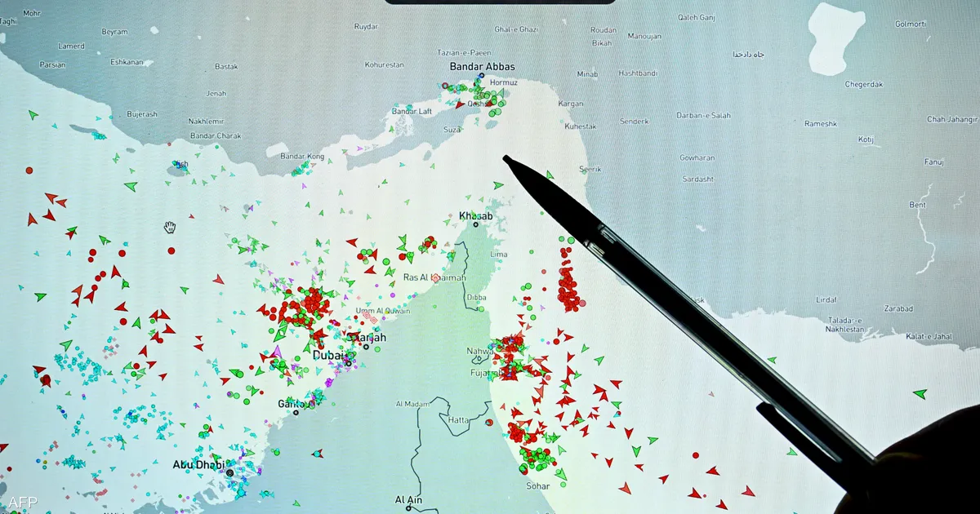This screenshot has height=514, width=980.
Task: Select the Sohar city label
Action: click(537, 485)
